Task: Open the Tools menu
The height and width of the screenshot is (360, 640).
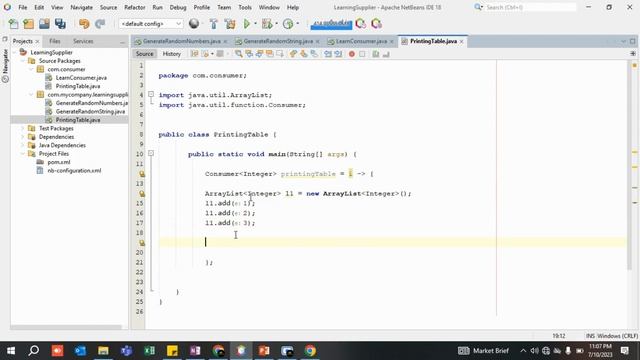Action: (245, 7)
